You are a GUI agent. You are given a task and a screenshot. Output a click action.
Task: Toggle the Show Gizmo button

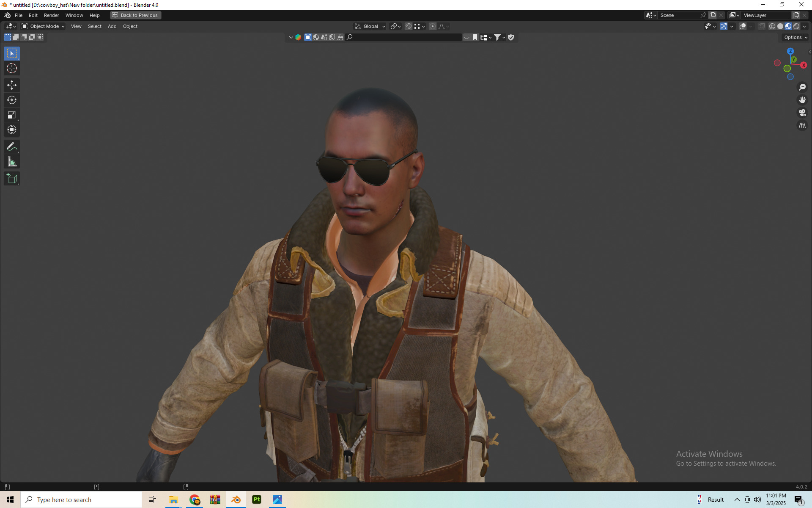tap(724, 26)
